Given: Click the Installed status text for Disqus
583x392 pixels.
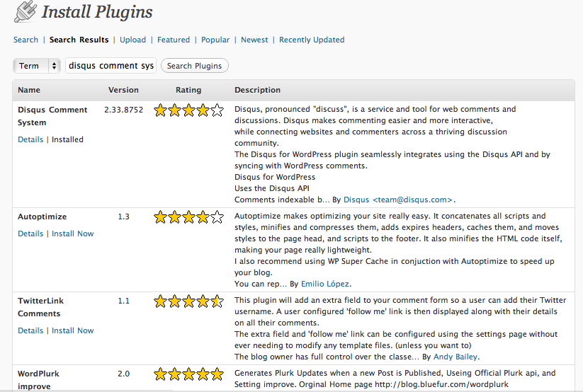Looking at the screenshot, I should tap(67, 139).
